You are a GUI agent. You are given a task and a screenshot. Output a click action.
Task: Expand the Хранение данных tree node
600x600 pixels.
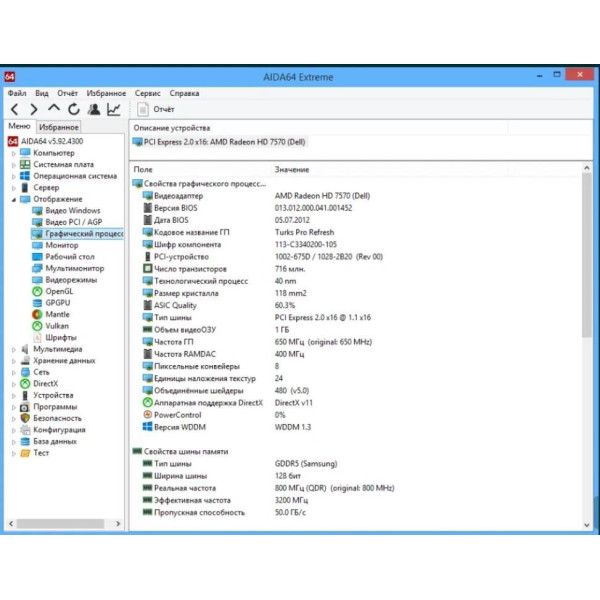(14, 361)
